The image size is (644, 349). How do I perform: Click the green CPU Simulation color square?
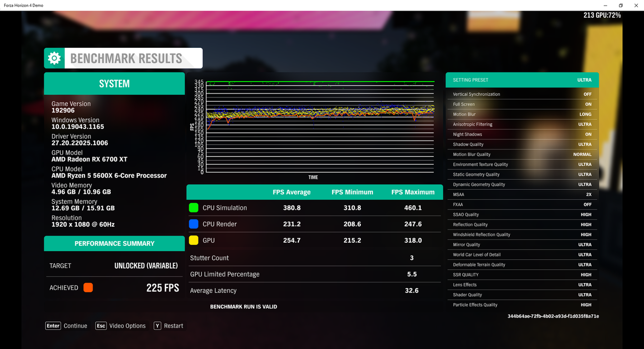[193, 207]
